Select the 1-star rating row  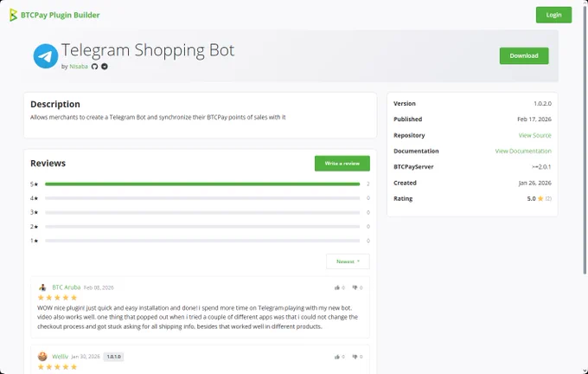point(200,241)
